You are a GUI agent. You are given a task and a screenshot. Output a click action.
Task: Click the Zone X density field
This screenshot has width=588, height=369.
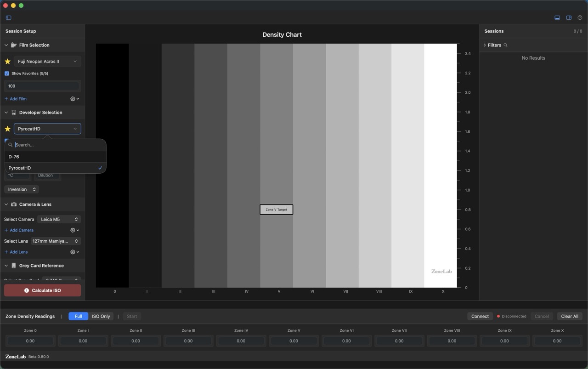[x=557, y=341]
